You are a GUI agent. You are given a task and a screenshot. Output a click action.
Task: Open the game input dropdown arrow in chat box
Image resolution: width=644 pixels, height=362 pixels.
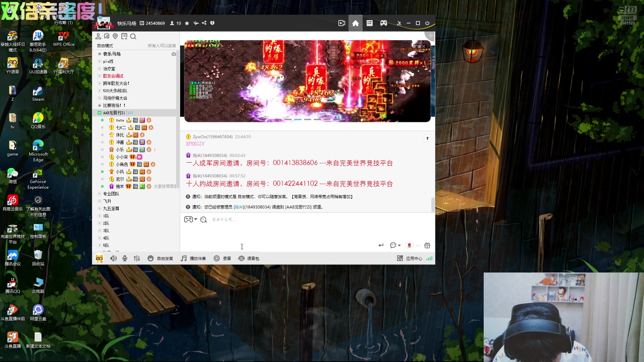coord(196,219)
